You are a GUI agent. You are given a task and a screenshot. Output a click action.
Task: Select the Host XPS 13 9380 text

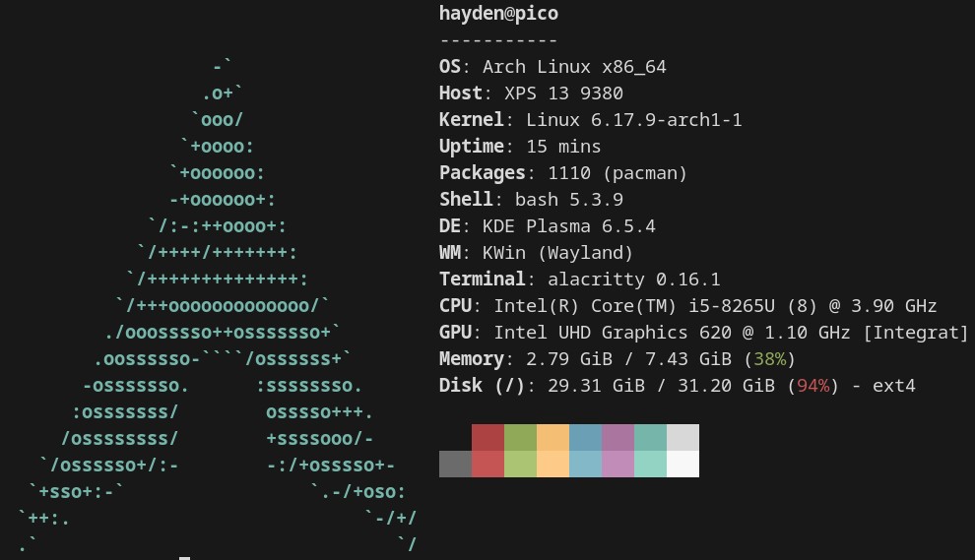coord(531,93)
